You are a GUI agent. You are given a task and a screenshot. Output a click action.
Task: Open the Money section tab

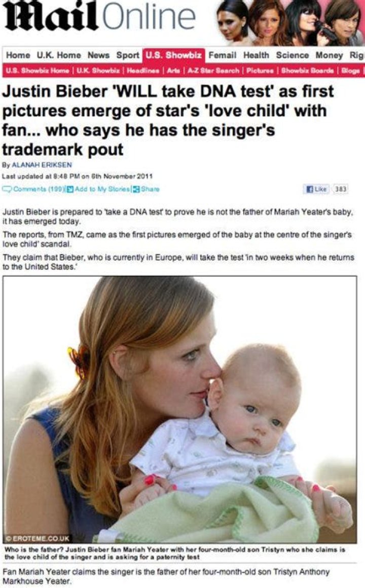coord(328,55)
